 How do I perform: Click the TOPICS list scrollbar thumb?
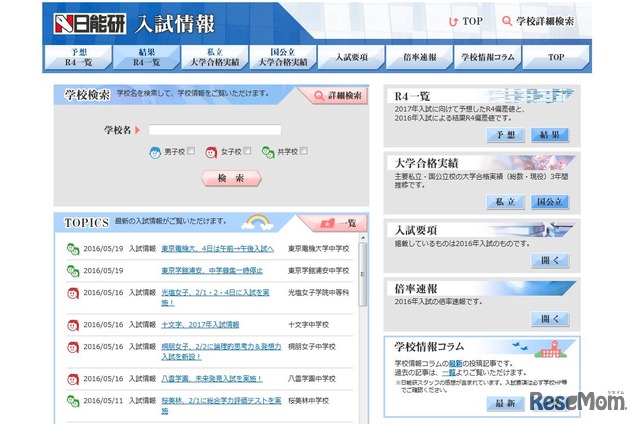(362, 274)
